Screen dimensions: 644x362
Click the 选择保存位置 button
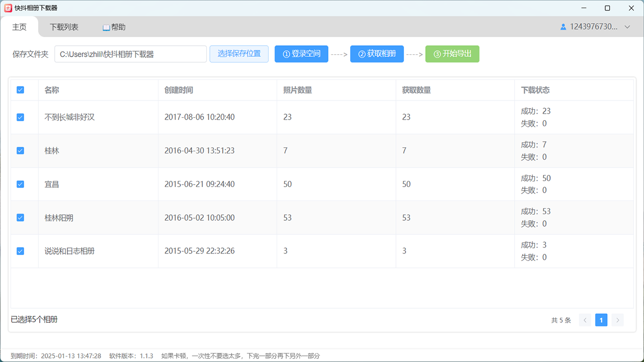point(239,54)
